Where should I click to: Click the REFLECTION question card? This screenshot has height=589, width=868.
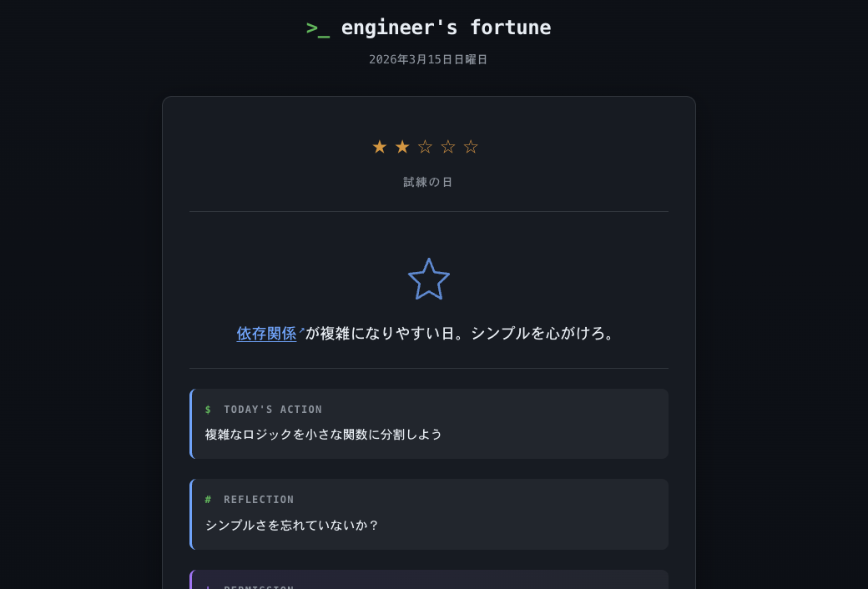pyautogui.click(x=428, y=514)
